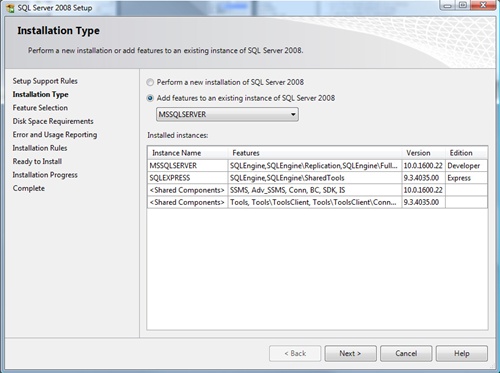
Task: Click the Developer edition cell
Action: click(x=466, y=166)
